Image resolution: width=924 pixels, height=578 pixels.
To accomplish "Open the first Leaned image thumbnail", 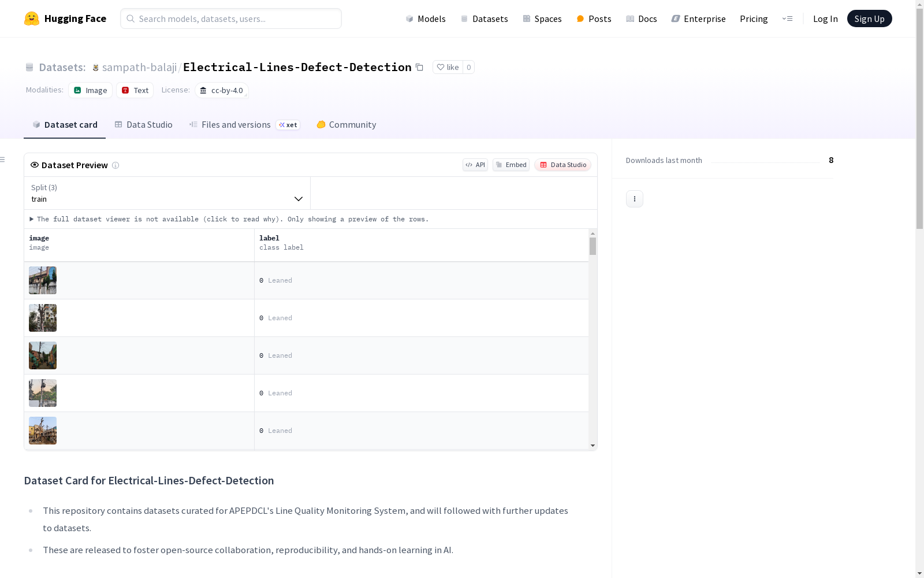I will pyautogui.click(x=43, y=280).
